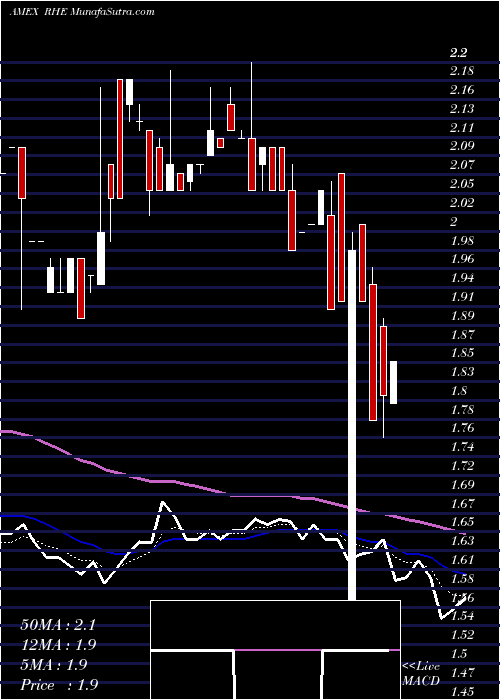The width and height of the screenshot is (500, 700).
Task: Click the <<Live MACD label
Action: click(421, 674)
